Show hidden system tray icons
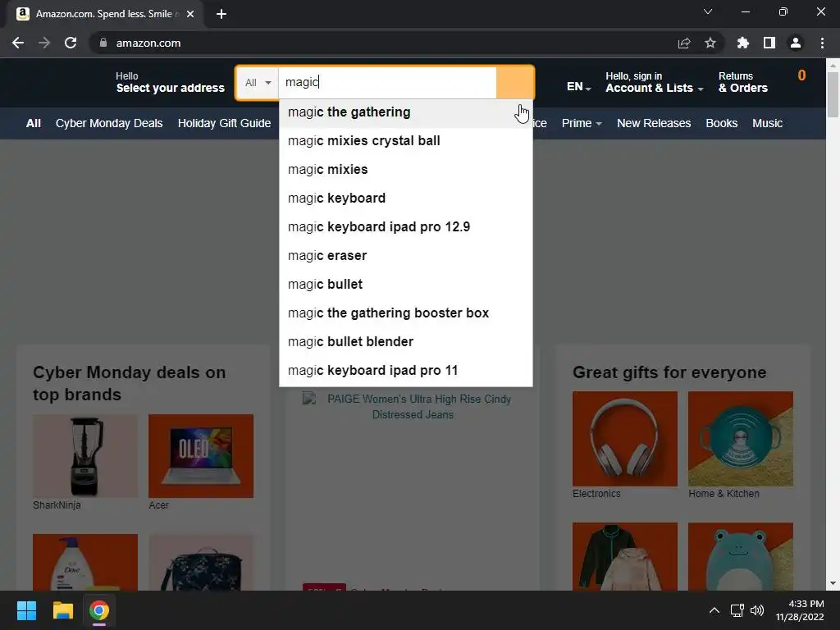The image size is (840, 630). (714, 610)
